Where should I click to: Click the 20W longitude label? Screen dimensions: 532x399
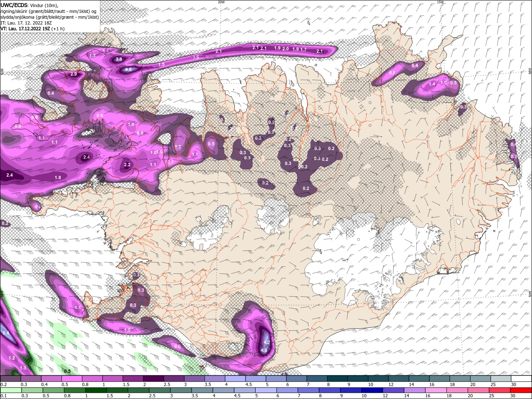coord(221,2)
